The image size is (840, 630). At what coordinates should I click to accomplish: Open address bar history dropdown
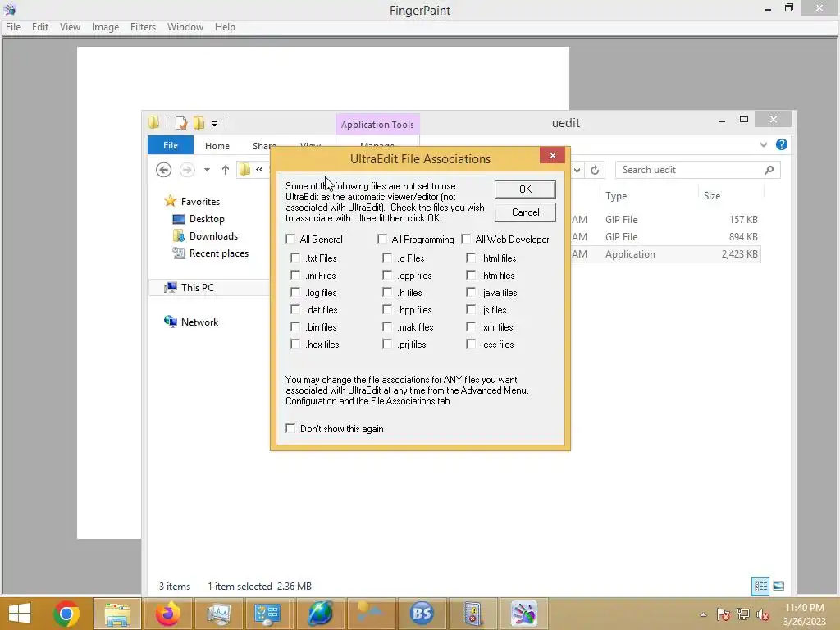(577, 170)
